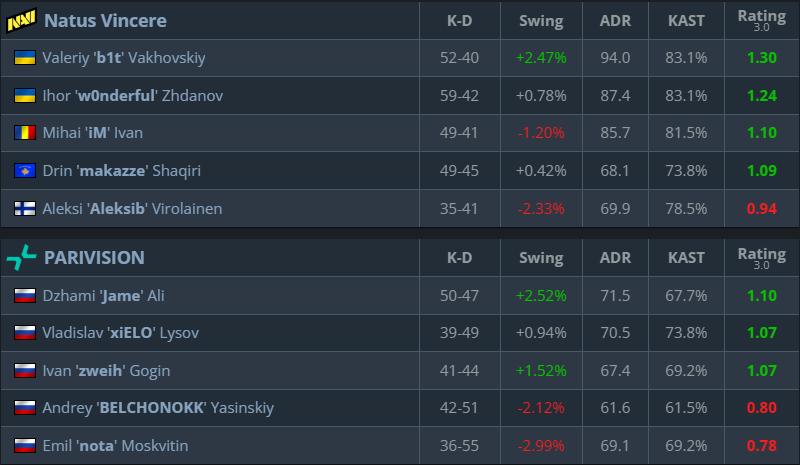The image size is (800, 465).
Task: Click the Kosovo flag beside makazze
Action: point(25,171)
